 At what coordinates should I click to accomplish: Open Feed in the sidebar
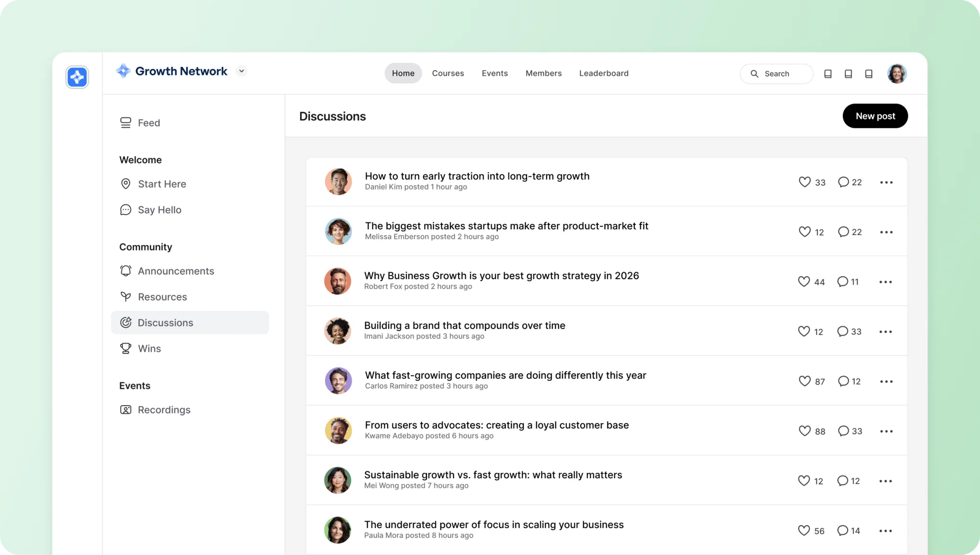coord(140,122)
